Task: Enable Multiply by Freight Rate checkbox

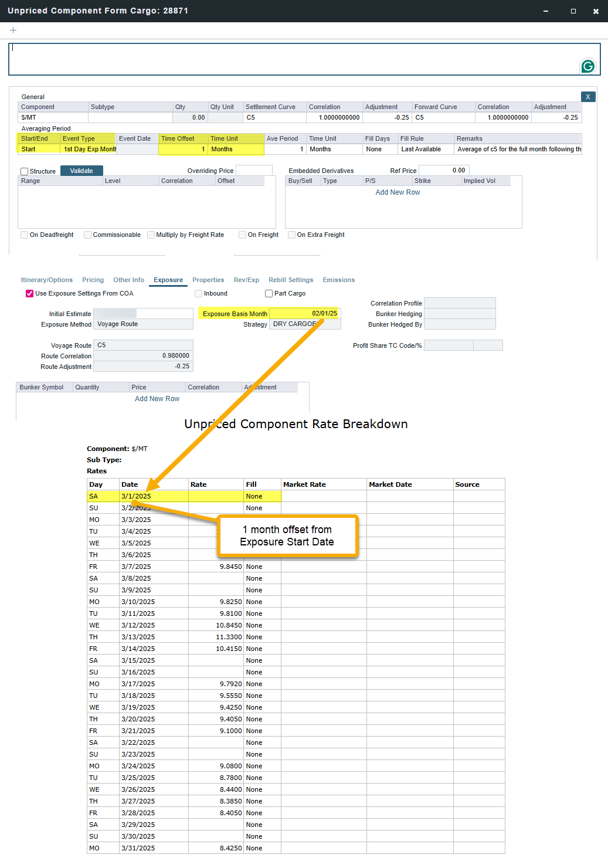Action: click(x=151, y=235)
